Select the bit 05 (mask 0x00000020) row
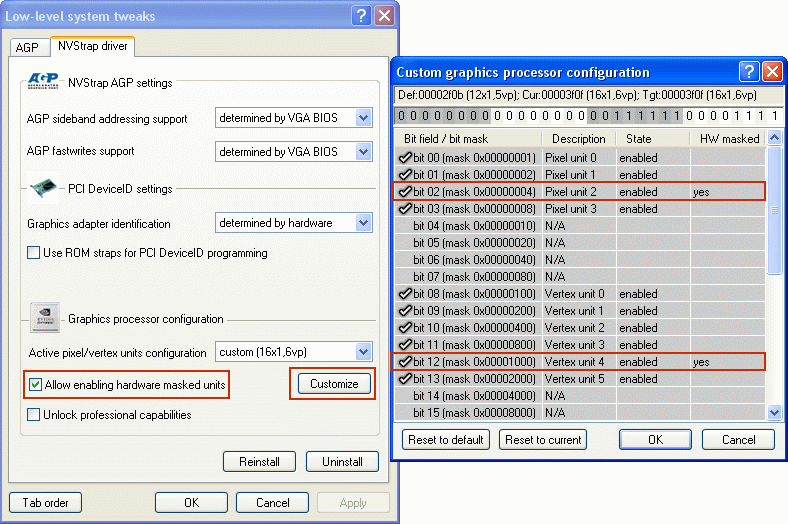 (x=580, y=243)
